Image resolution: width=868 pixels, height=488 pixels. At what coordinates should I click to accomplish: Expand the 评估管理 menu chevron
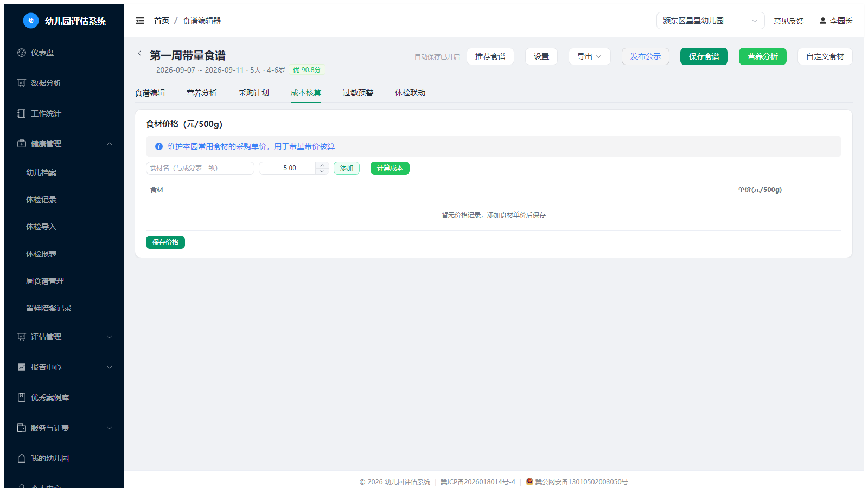[x=110, y=337]
